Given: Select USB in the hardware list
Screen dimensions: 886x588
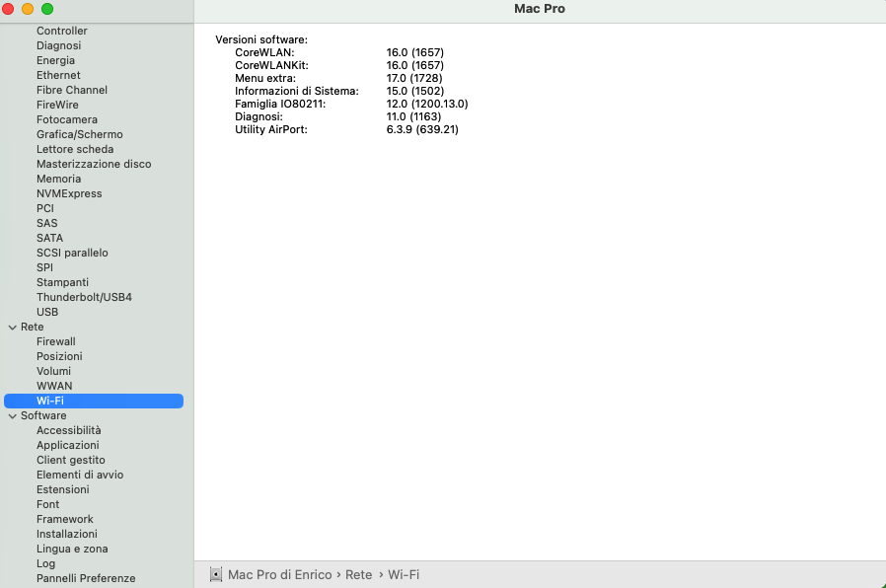Looking at the screenshot, I should [47, 312].
